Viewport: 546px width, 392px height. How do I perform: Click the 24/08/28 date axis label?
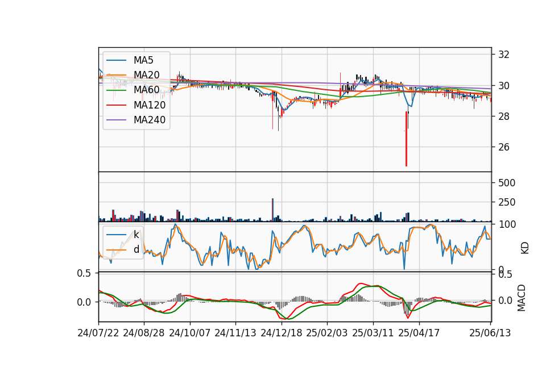pyautogui.click(x=144, y=333)
